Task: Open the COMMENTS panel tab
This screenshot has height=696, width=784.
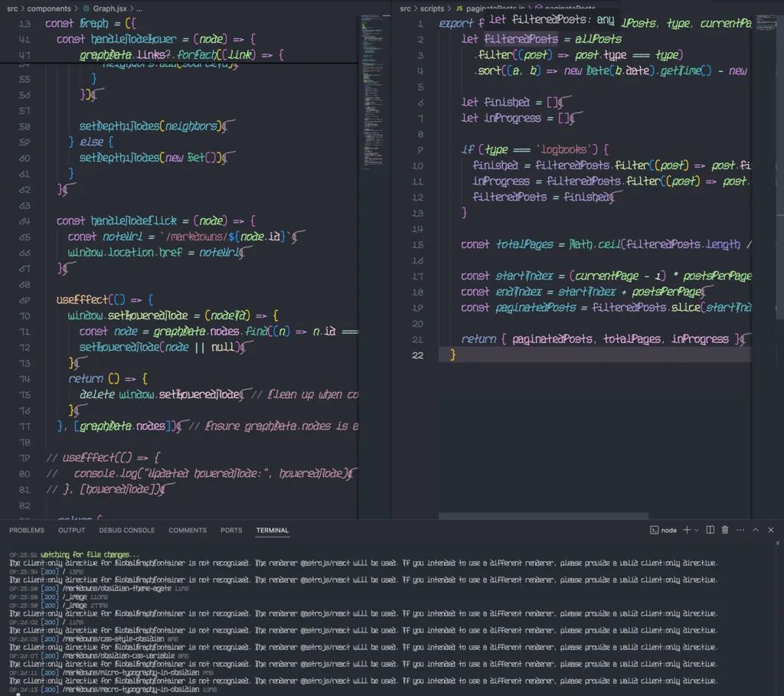Action: (x=188, y=530)
